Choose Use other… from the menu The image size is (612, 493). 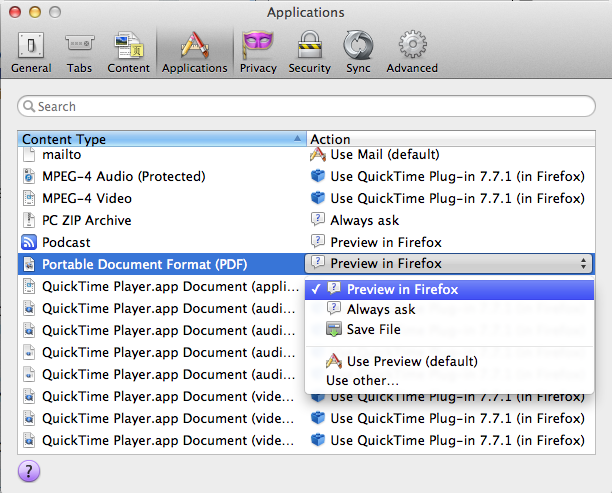[x=449, y=380]
